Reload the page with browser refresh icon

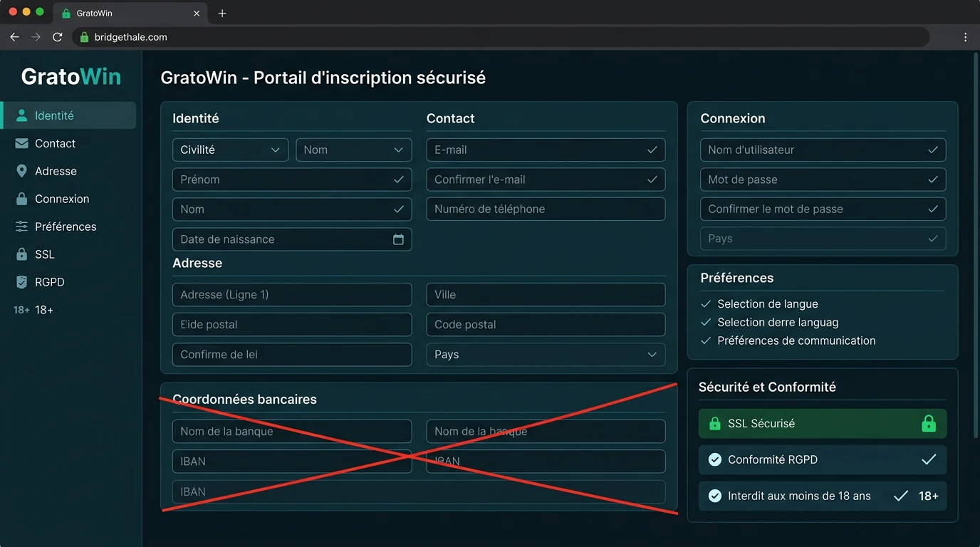point(58,37)
